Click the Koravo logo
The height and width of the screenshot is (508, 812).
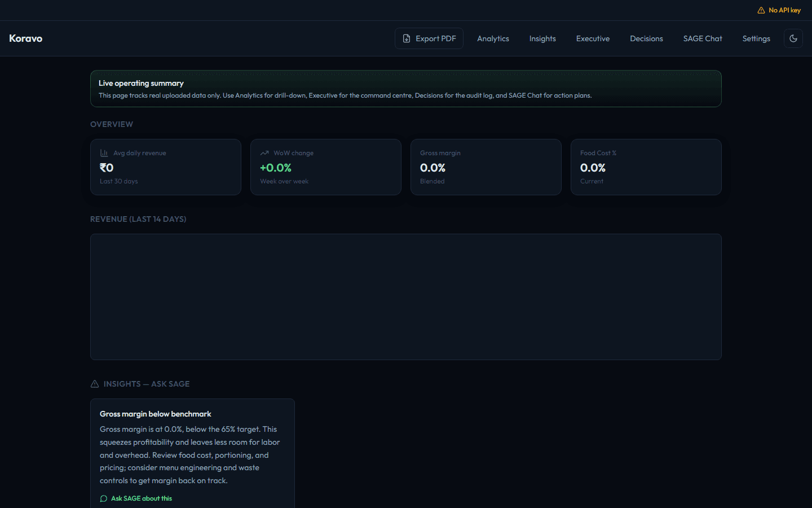26,38
